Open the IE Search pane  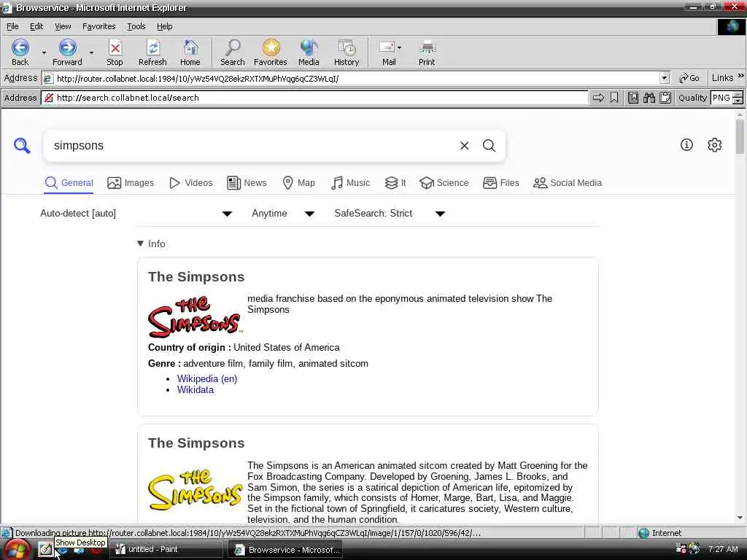(x=233, y=52)
